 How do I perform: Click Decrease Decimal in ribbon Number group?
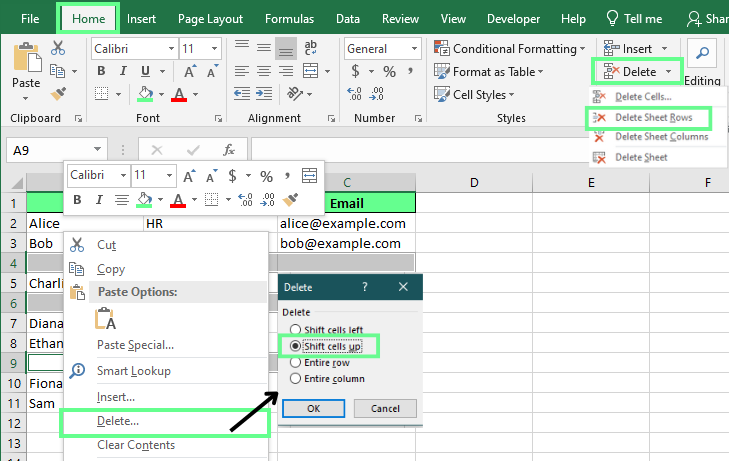[377, 94]
